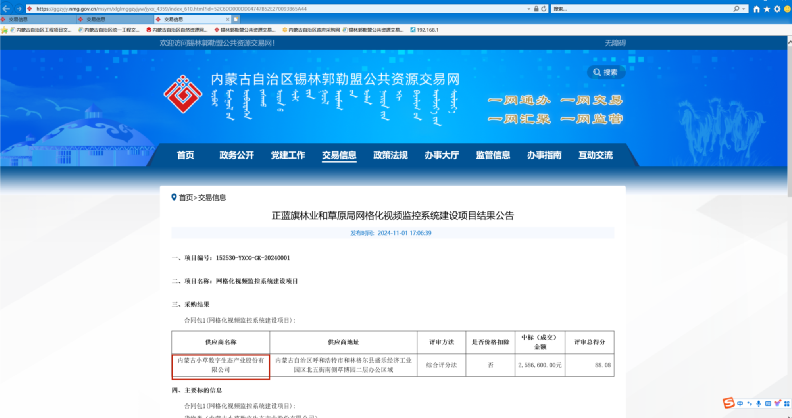Open Favorites with the star icon
This screenshot has width=792, height=418.
pos(767,9)
